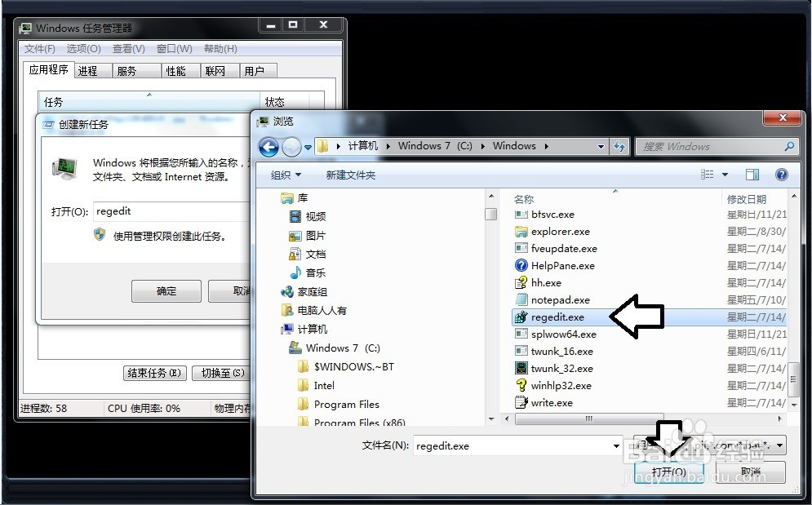Select the twunk_16.exe file

point(554,351)
